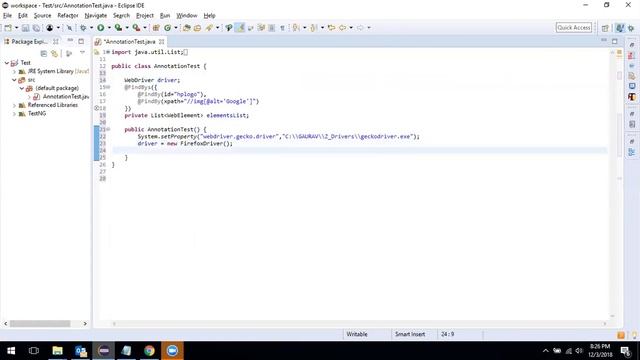Open the Refactor menu
640x360 pixels.
pyautogui.click(x=68, y=16)
